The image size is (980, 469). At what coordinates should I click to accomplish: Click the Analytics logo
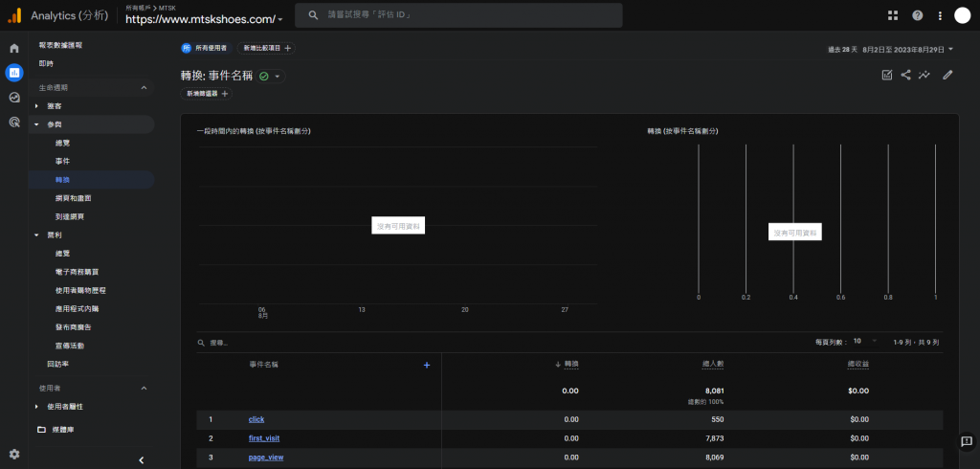(14, 15)
